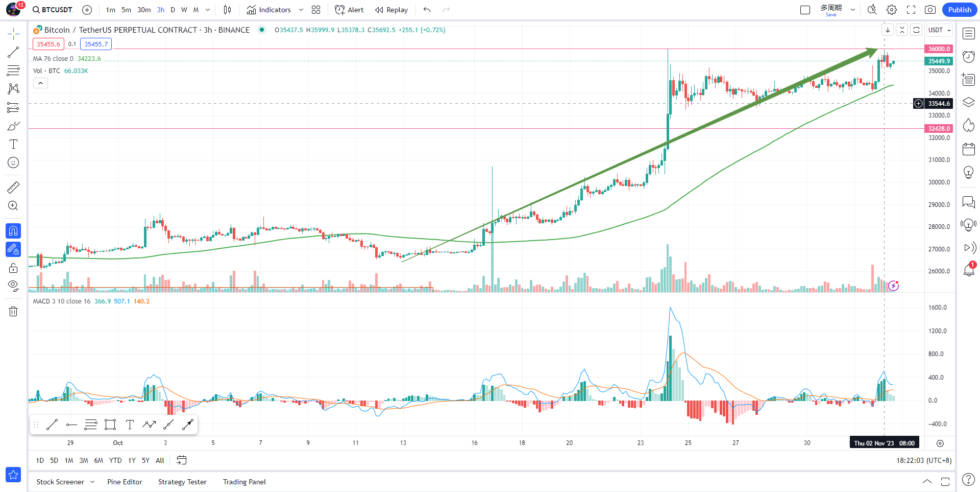The width and height of the screenshot is (980, 492).
Task: Open the calendar panel icon
Action: click(x=969, y=149)
